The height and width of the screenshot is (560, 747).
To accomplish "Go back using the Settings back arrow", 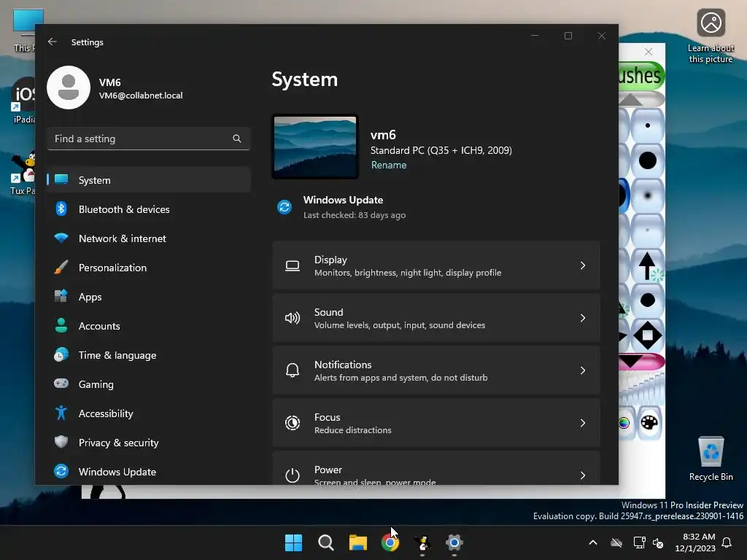I will pos(53,42).
